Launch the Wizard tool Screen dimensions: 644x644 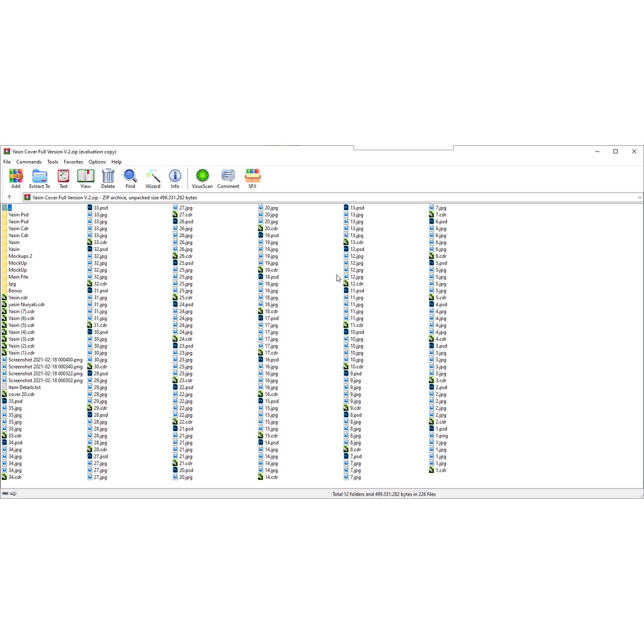tap(153, 179)
